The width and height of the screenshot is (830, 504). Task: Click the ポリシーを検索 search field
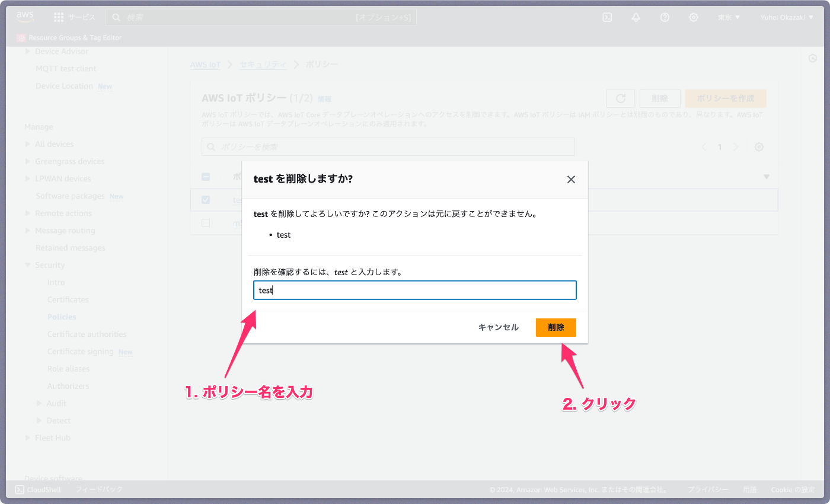(388, 146)
